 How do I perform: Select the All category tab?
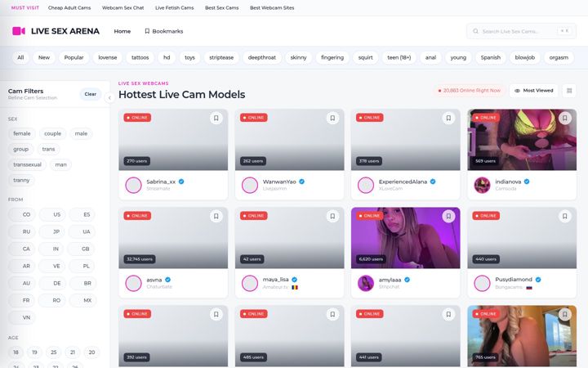pyautogui.click(x=20, y=57)
